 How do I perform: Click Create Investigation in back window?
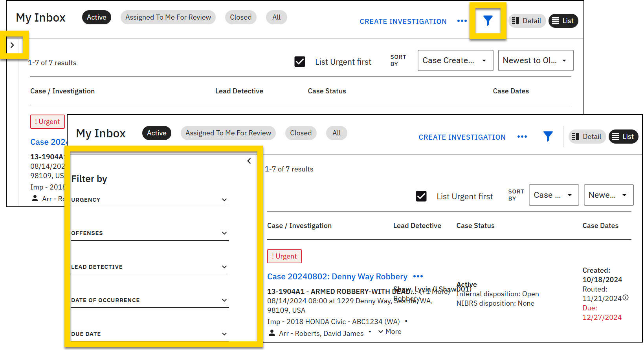click(403, 22)
